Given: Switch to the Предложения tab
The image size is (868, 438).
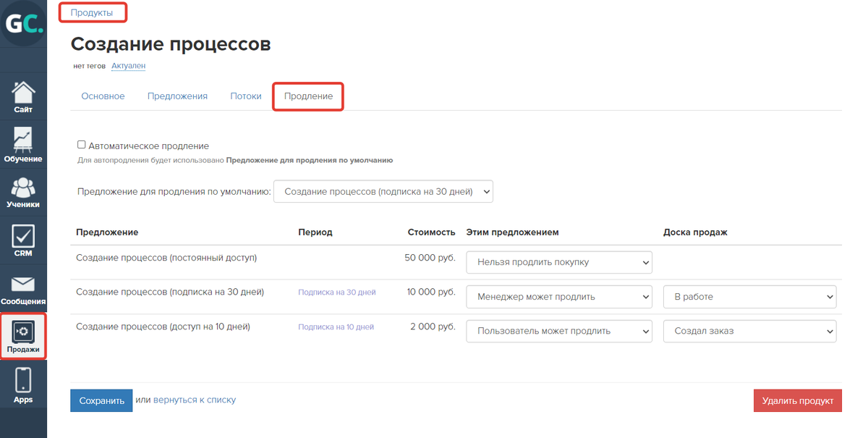Looking at the screenshot, I should pos(177,96).
